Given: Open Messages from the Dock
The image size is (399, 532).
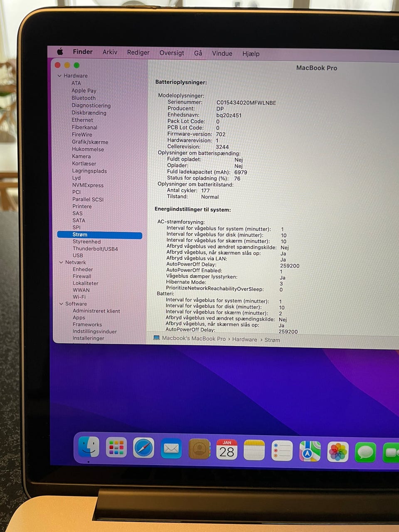Looking at the screenshot, I should point(366,453).
